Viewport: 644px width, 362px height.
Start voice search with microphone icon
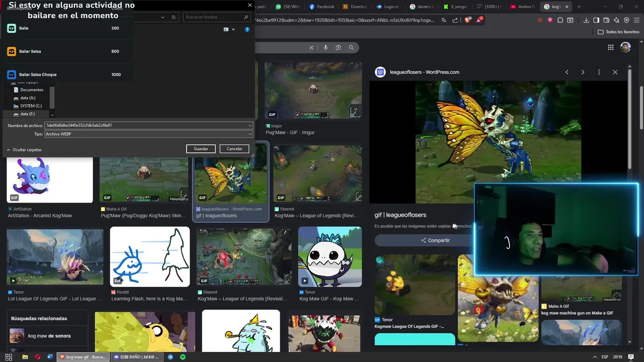(x=326, y=48)
